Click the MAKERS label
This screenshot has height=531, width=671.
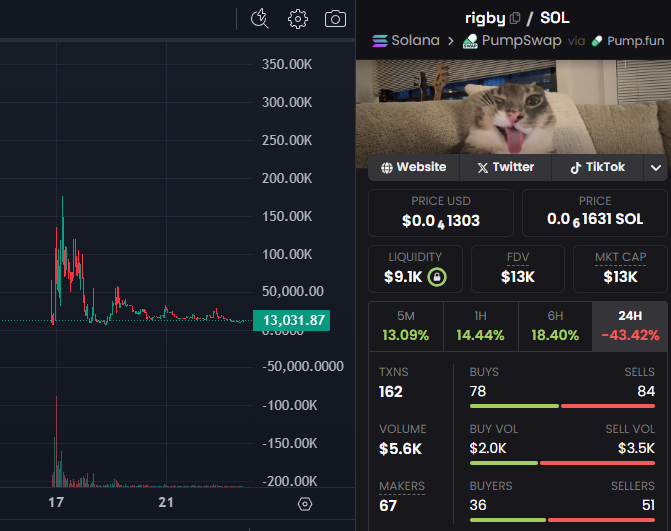tap(402, 486)
